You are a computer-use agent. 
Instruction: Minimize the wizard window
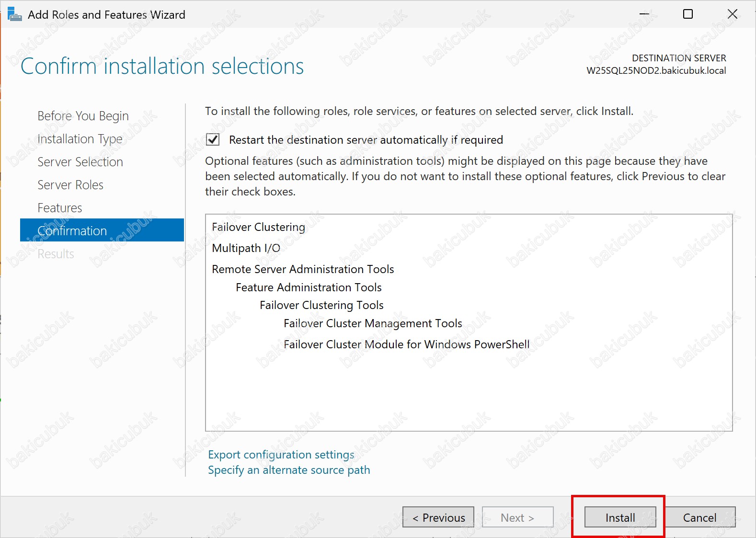coord(644,14)
